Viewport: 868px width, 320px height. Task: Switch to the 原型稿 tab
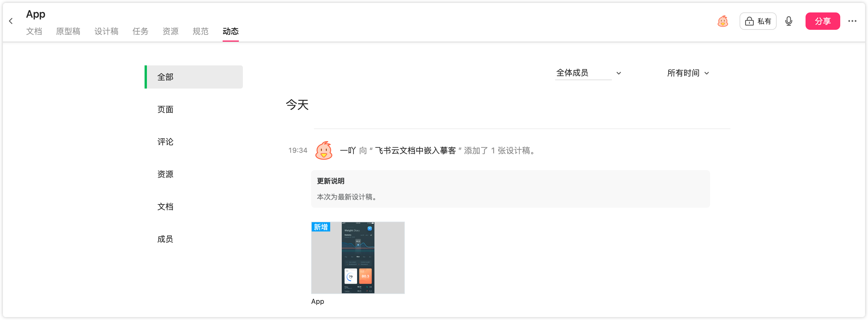pos(68,31)
